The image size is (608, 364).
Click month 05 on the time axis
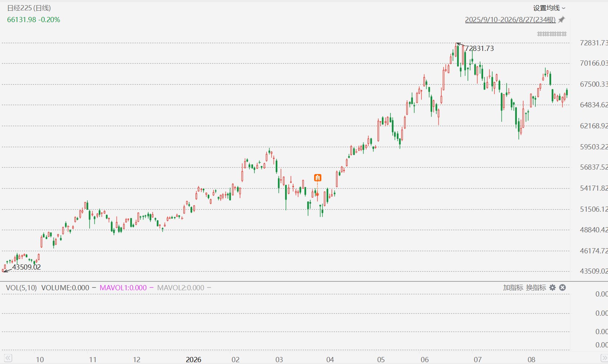coord(381,360)
